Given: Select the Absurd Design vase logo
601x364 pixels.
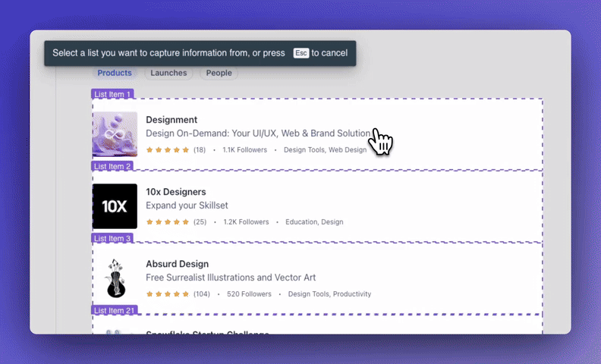Looking at the screenshot, I should (116, 278).
